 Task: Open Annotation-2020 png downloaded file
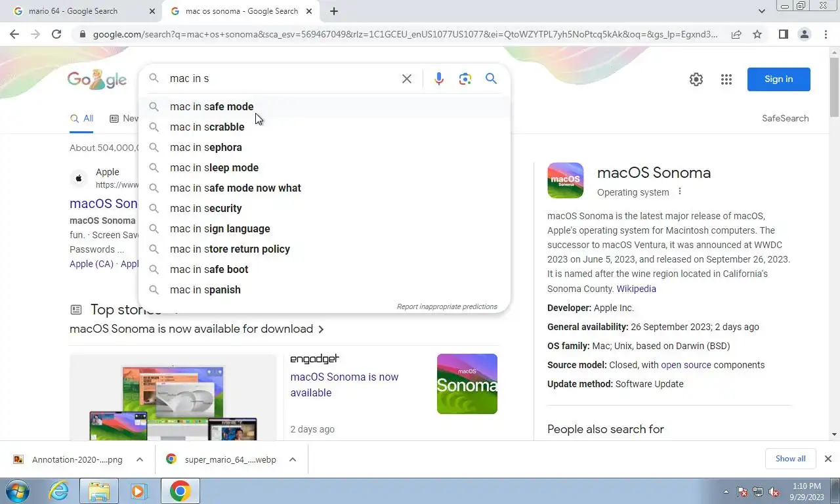tap(68, 459)
